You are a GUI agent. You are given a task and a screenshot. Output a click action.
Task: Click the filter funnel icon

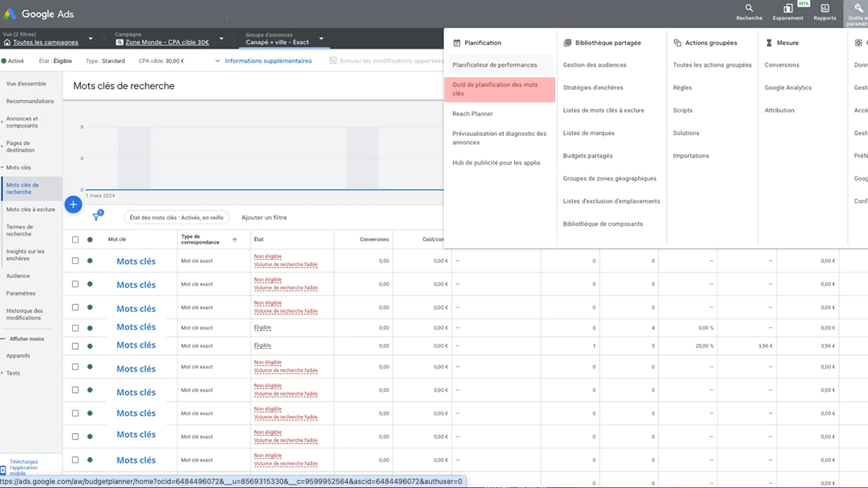[97, 216]
